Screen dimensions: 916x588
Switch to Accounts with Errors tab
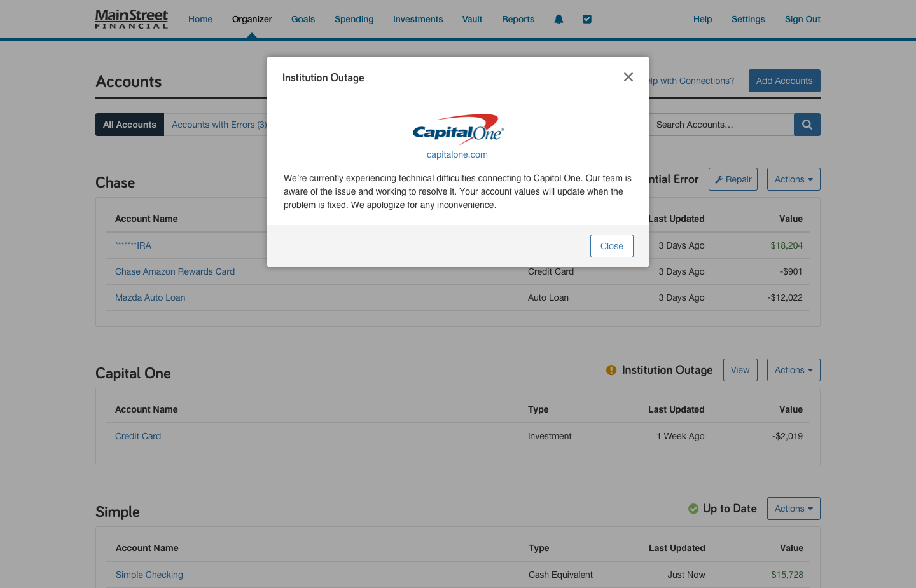(219, 125)
